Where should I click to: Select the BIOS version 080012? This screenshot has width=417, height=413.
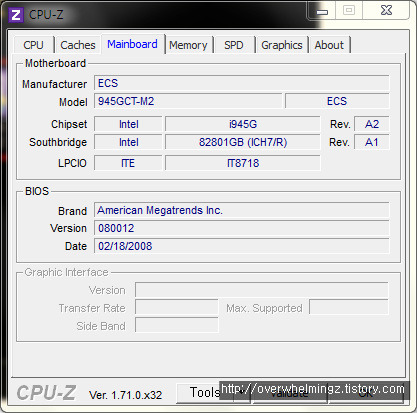[x=241, y=228]
